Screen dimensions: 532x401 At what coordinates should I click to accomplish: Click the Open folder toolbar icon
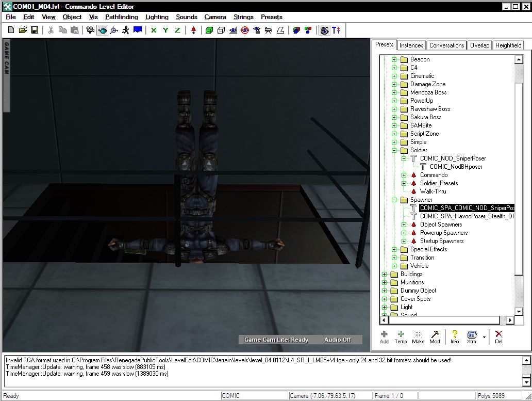23,30
